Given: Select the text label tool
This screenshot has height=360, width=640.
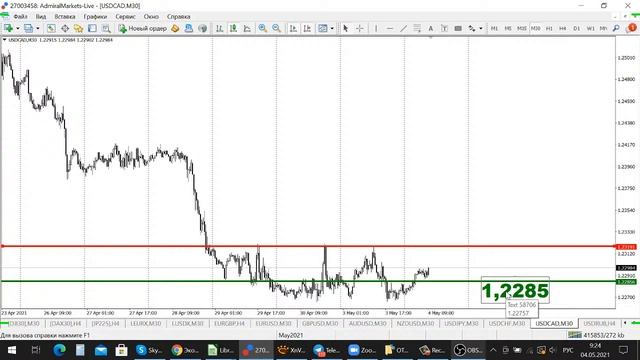Looking at the screenshot, I should click(444, 28).
